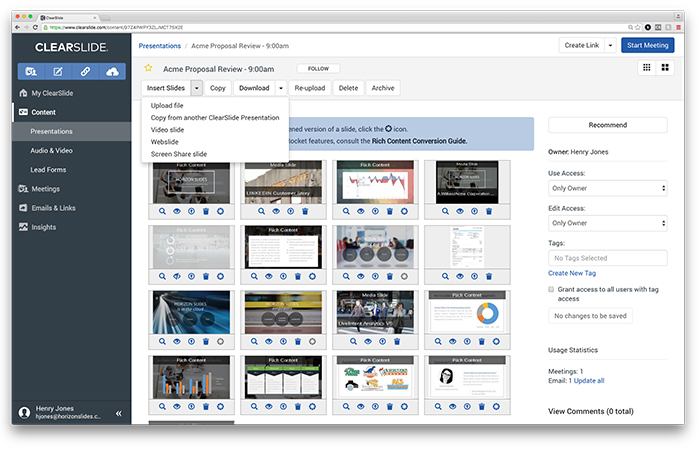Unhide the faded circles slide via its crossed eye
This screenshot has width=699, height=450.
(x=177, y=277)
